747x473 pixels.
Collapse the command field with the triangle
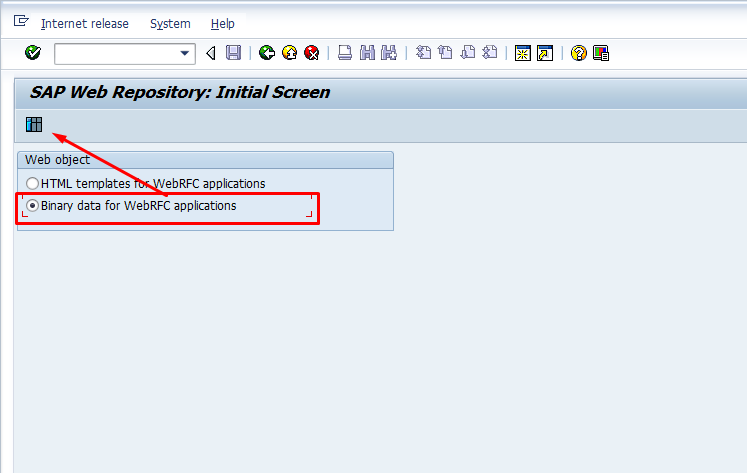coord(211,53)
